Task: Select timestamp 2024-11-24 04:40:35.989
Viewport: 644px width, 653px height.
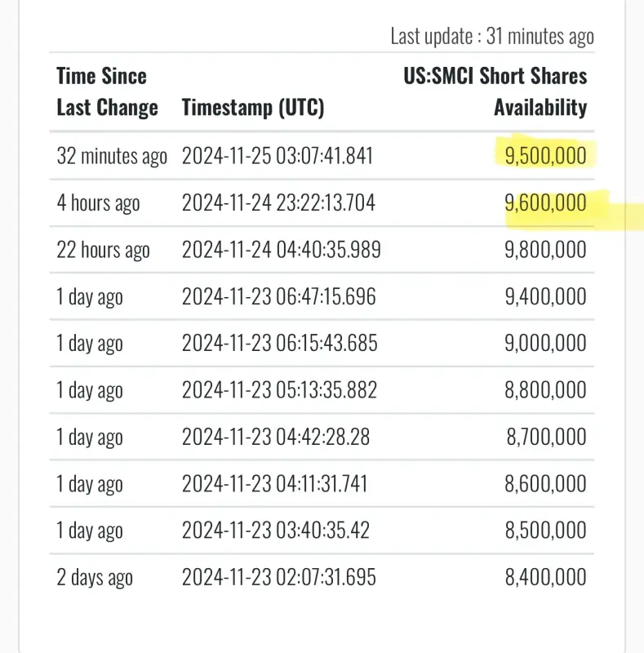Action: (281, 250)
